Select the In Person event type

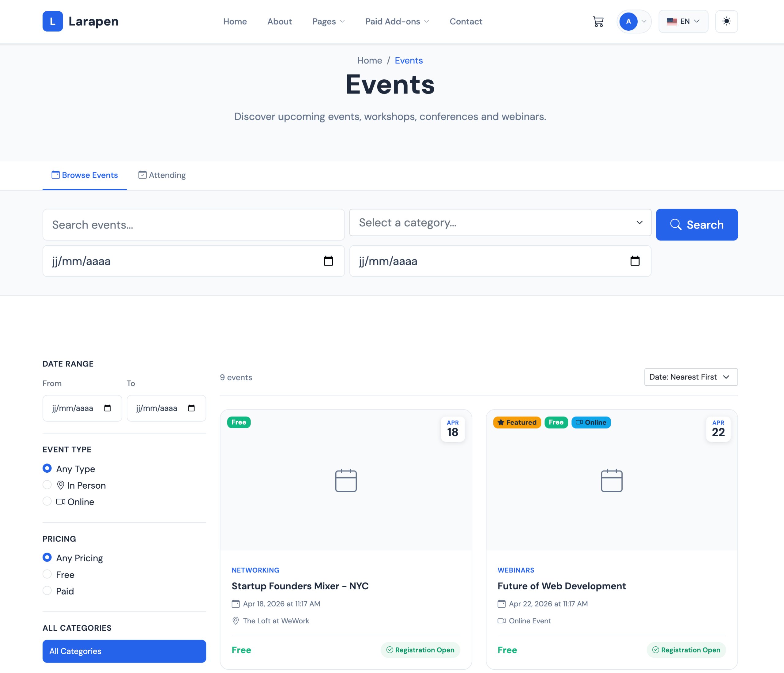47,485
